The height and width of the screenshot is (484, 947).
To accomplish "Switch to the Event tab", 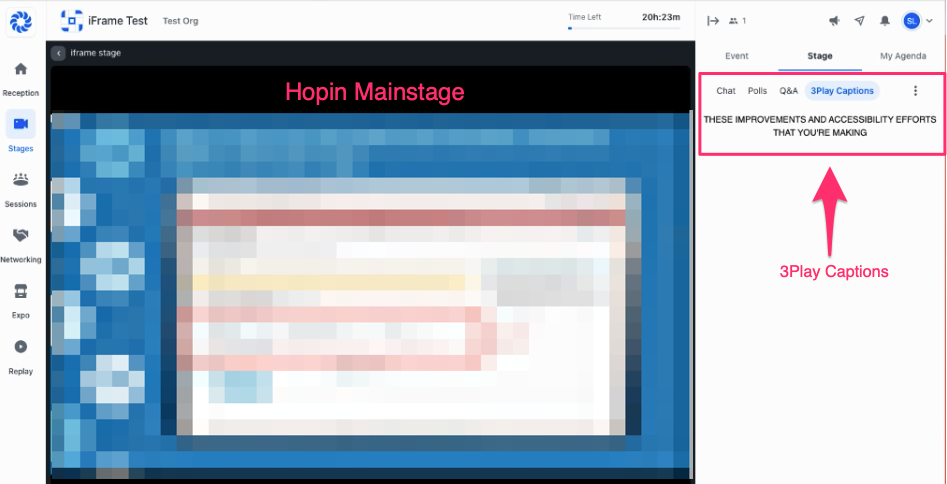I will pyautogui.click(x=737, y=56).
